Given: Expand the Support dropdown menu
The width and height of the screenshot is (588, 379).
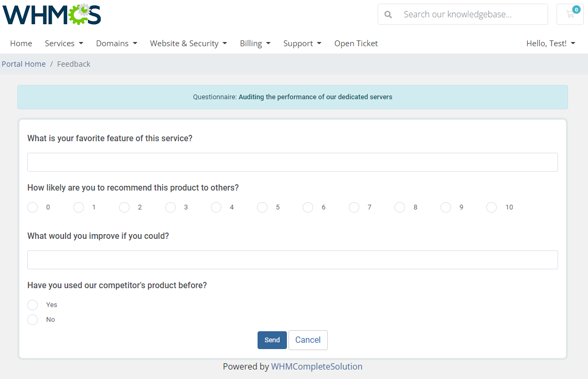Looking at the screenshot, I should pos(303,44).
